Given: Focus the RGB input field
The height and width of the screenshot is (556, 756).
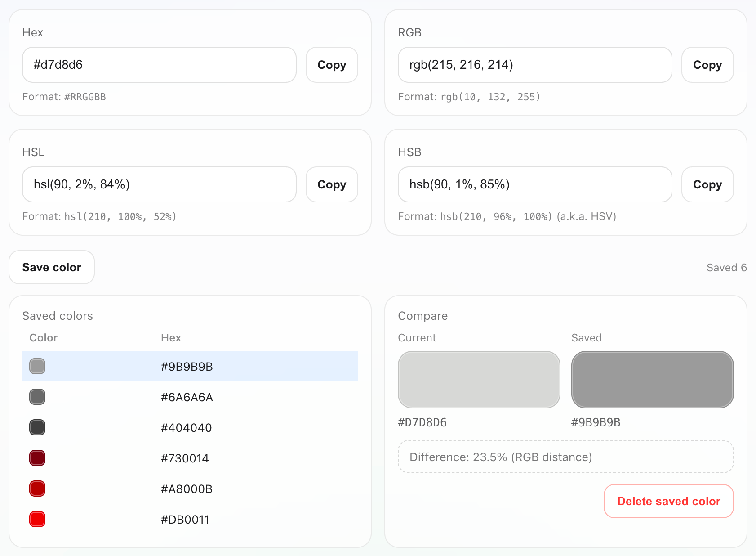Looking at the screenshot, I should pyautogui.click(x=535, y=65).
